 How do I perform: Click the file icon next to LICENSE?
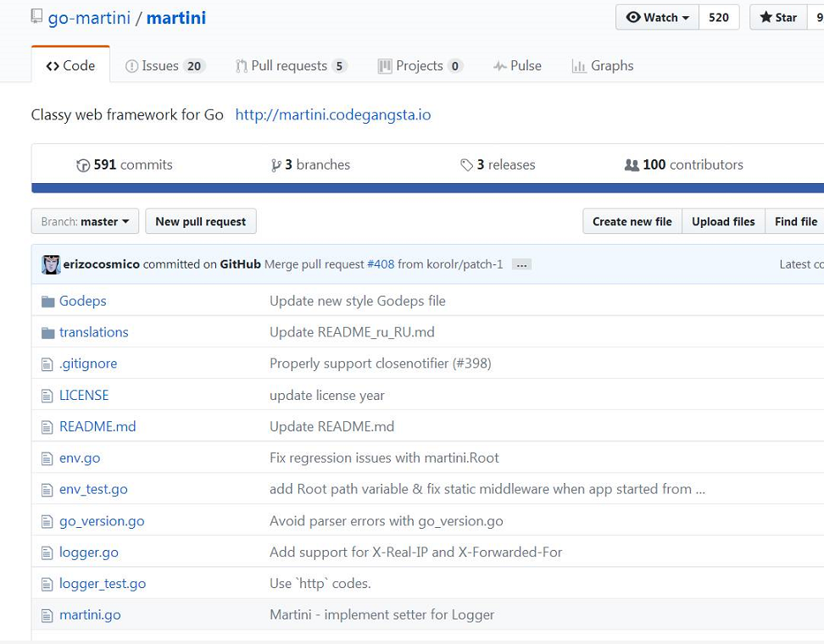pos(47,396)
